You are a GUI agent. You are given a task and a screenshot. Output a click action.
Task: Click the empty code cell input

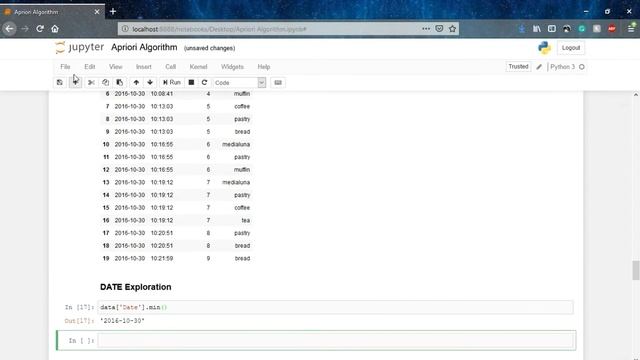point(336,340)
